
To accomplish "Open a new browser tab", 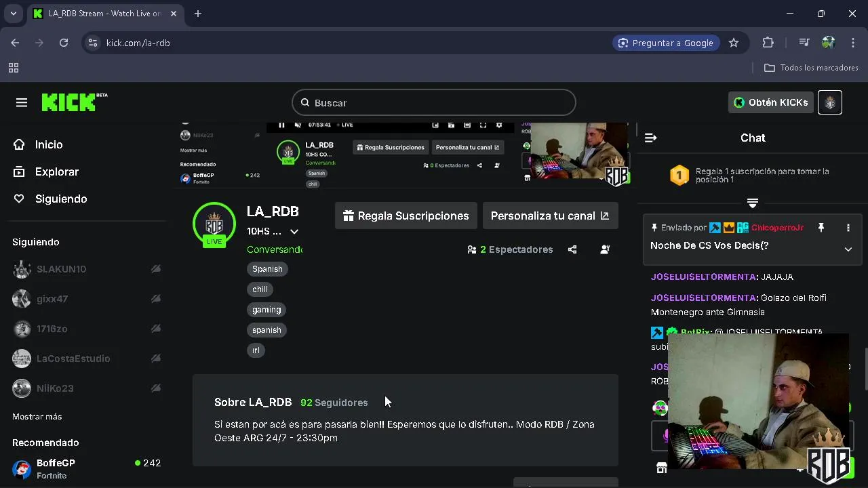I will [198, 14].
